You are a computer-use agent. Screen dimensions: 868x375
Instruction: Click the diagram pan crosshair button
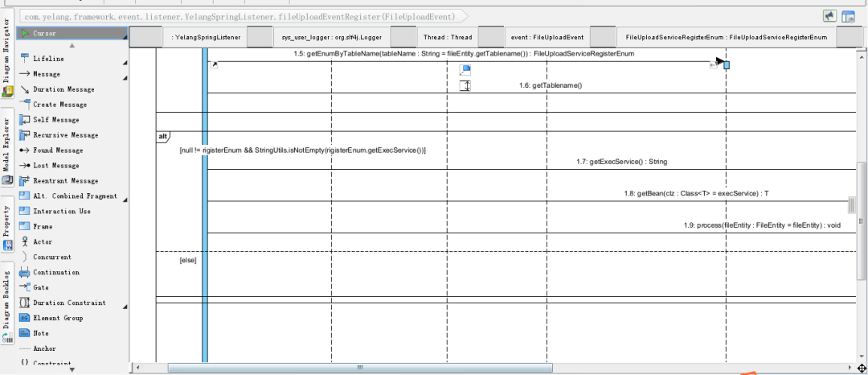point(862,368)
